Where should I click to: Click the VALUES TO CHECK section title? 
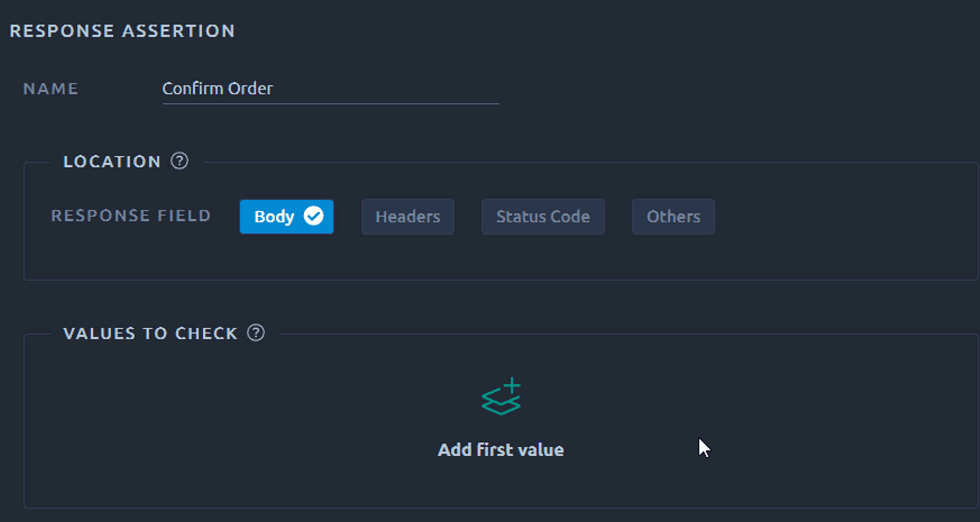coord(150,333)
